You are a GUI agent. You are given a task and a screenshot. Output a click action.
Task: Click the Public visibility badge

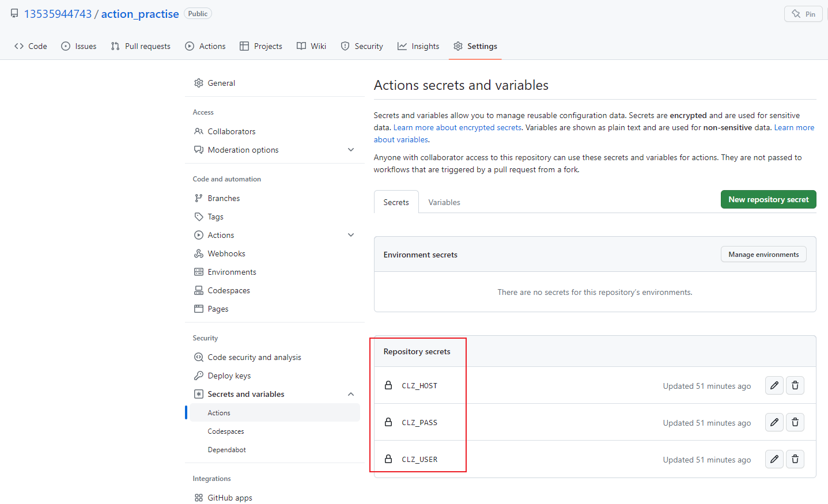coord(198,13)
